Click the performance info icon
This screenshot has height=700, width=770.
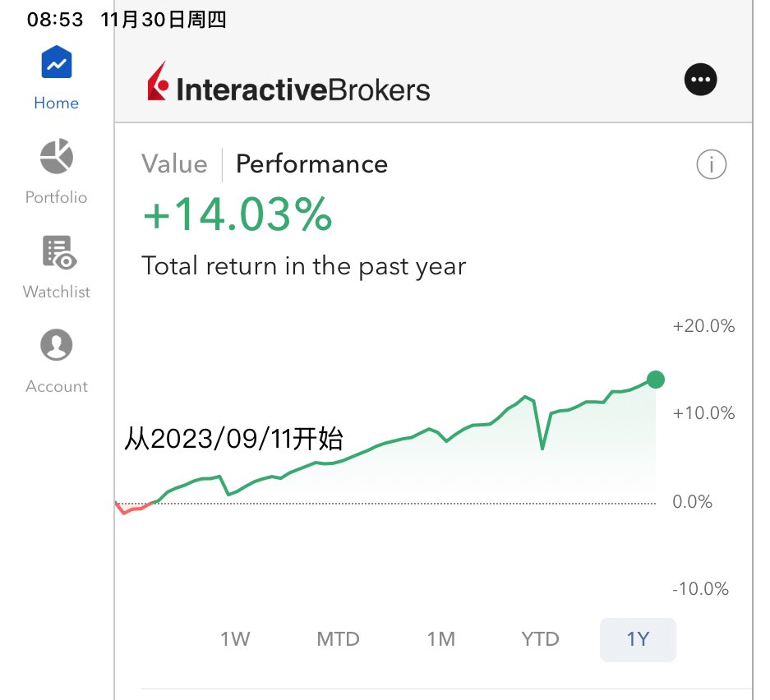711,164
